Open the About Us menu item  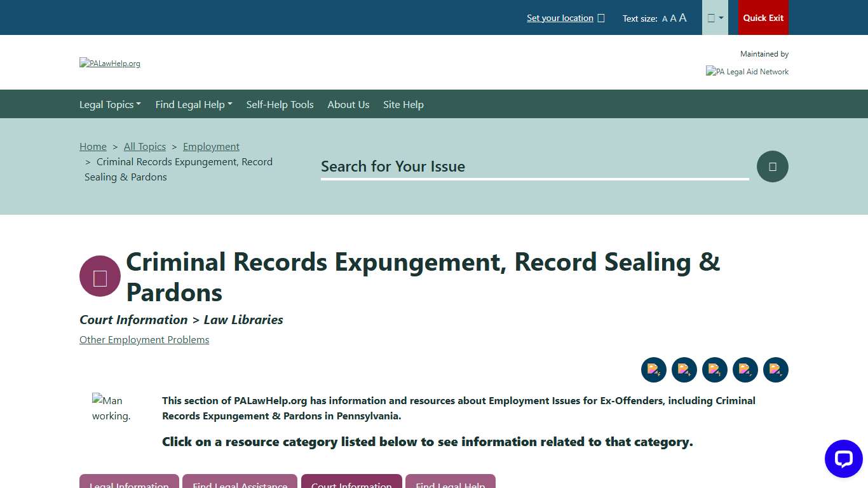(348, 104)
